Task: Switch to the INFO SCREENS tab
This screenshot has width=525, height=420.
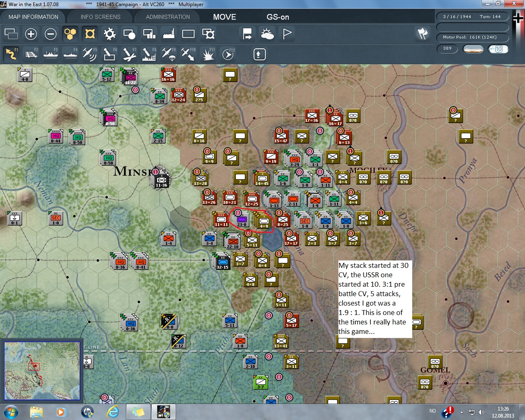Action: (100, 17)
